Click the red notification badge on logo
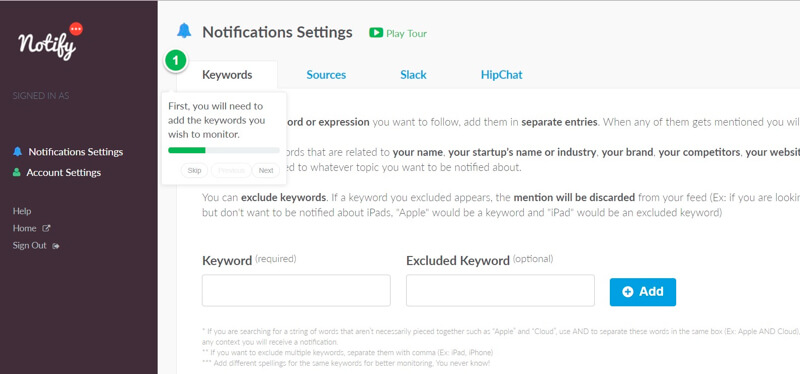This screenshot has height=374, width=800. pos(76,29)
